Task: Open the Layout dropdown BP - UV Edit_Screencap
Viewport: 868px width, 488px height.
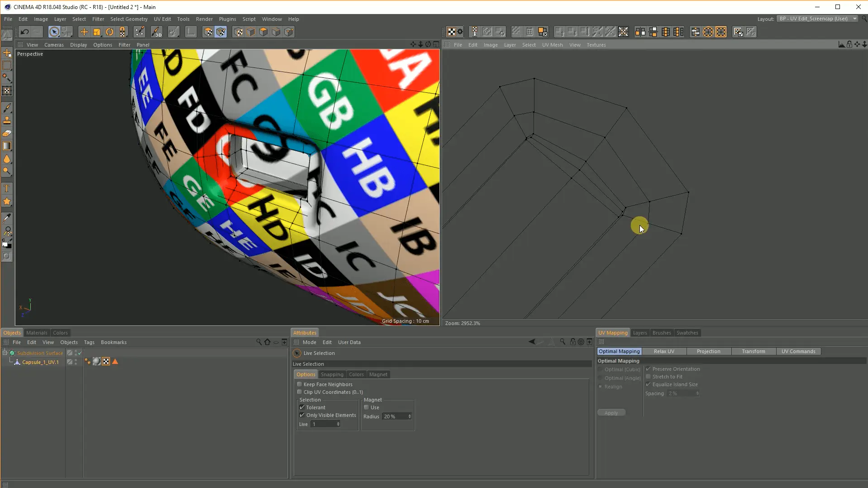Action: coord(817,19)
